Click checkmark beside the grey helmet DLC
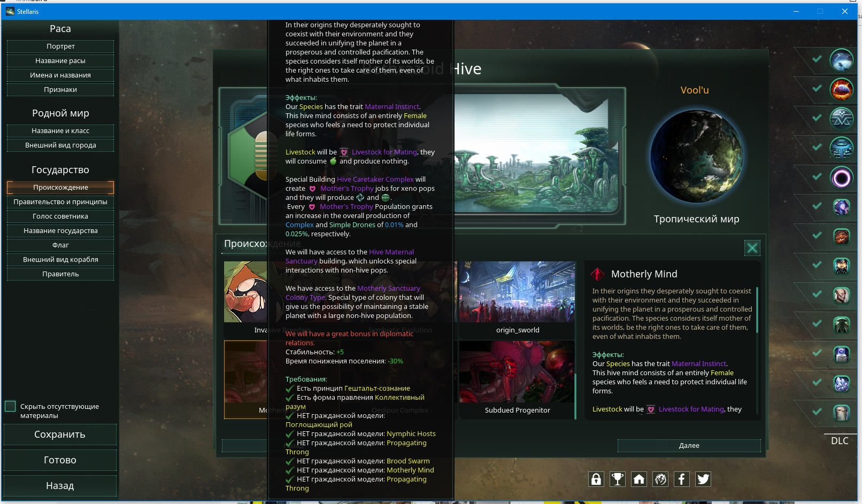 click(817, 412)
